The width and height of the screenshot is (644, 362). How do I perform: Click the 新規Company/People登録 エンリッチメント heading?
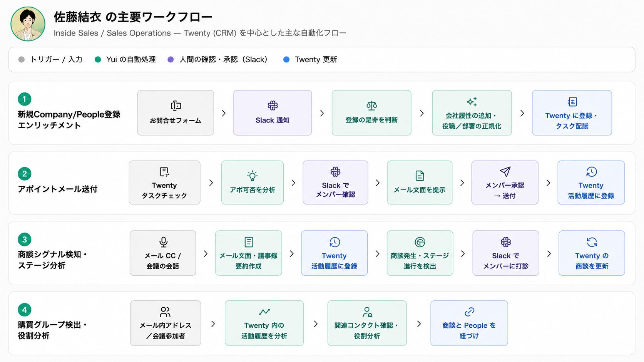[69, 120]
